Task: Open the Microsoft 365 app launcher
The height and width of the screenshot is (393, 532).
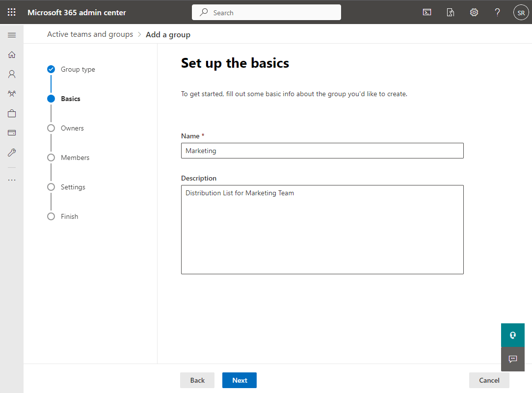Action: click(x=12, y=12)
